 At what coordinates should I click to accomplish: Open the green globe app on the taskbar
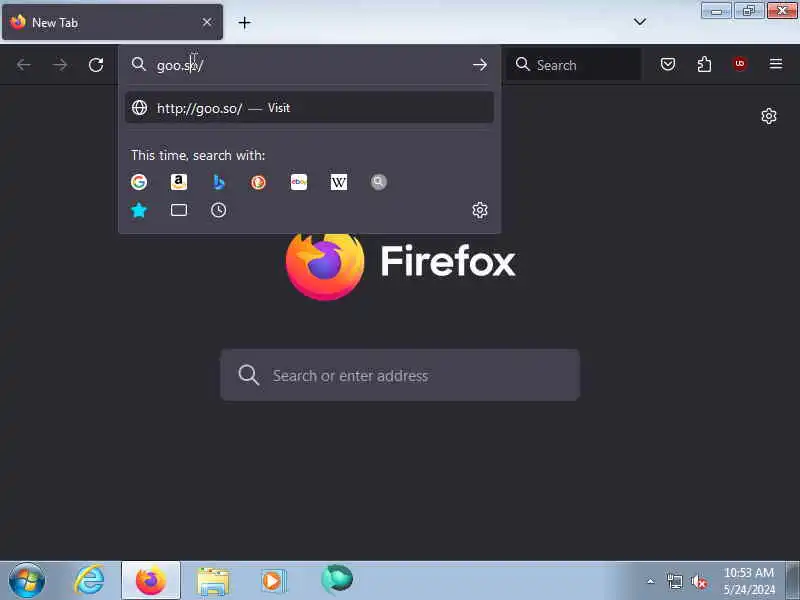pos(337,580)
